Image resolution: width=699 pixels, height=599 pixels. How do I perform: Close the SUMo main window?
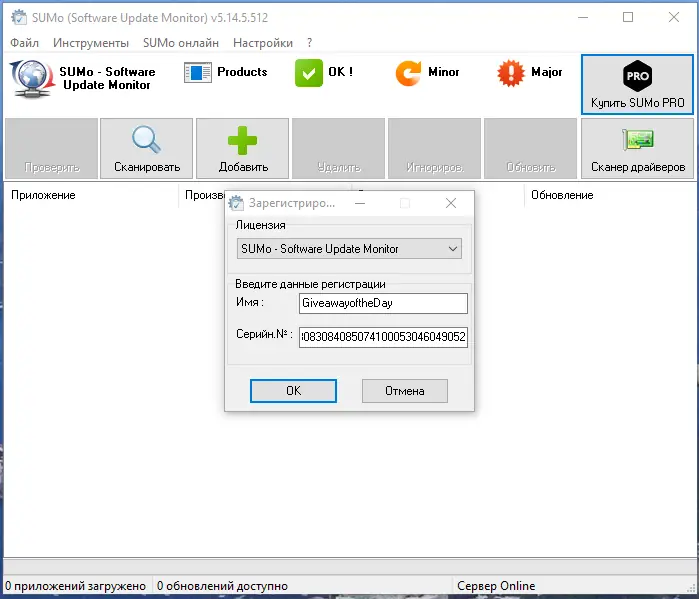(674, 17)
